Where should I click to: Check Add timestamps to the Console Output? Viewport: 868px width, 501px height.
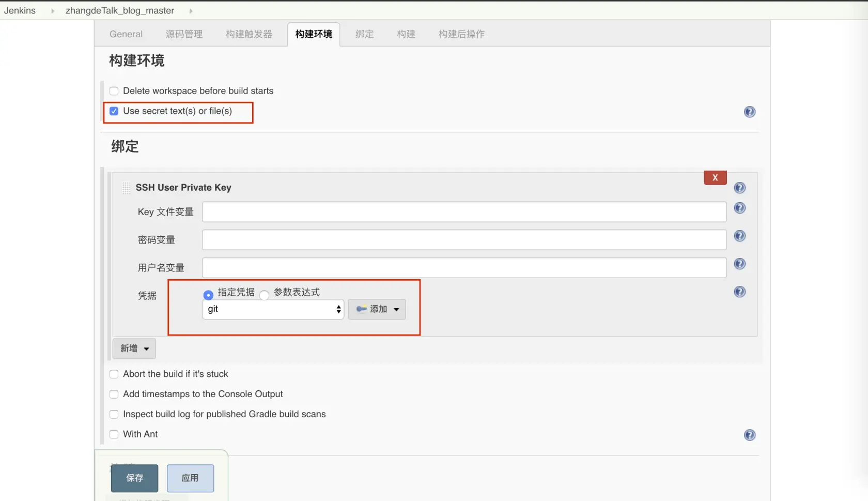click(x=114, y=394)
